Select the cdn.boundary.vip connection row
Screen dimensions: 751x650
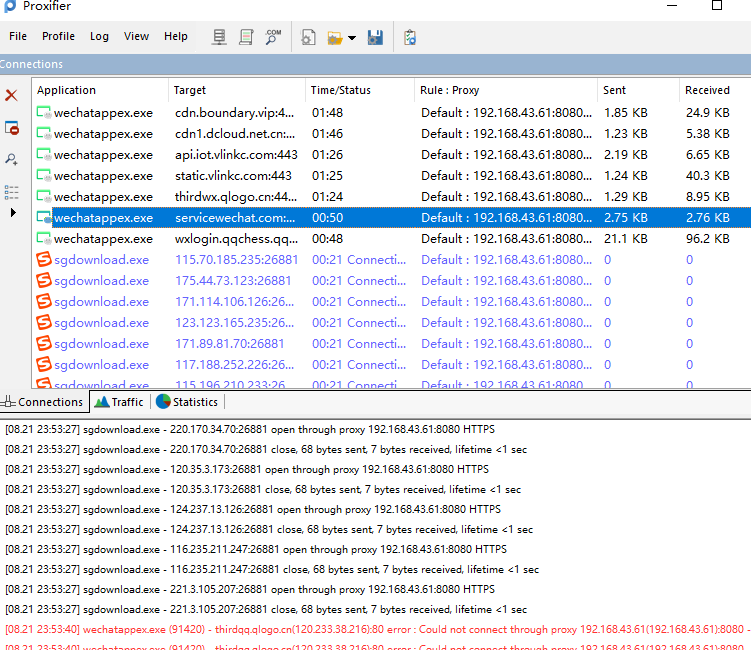click(x=392, y=113)
